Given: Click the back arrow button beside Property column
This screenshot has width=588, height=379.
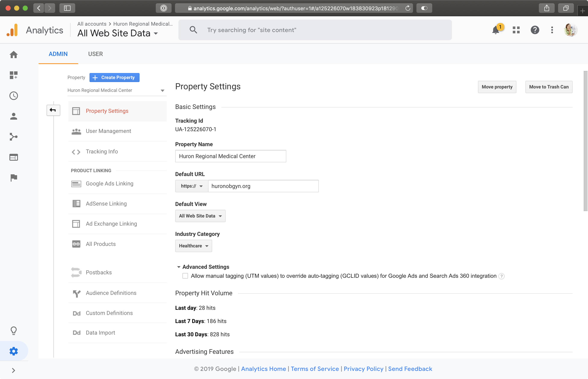Looking at the screenshot, I should [x=53, y=110].
